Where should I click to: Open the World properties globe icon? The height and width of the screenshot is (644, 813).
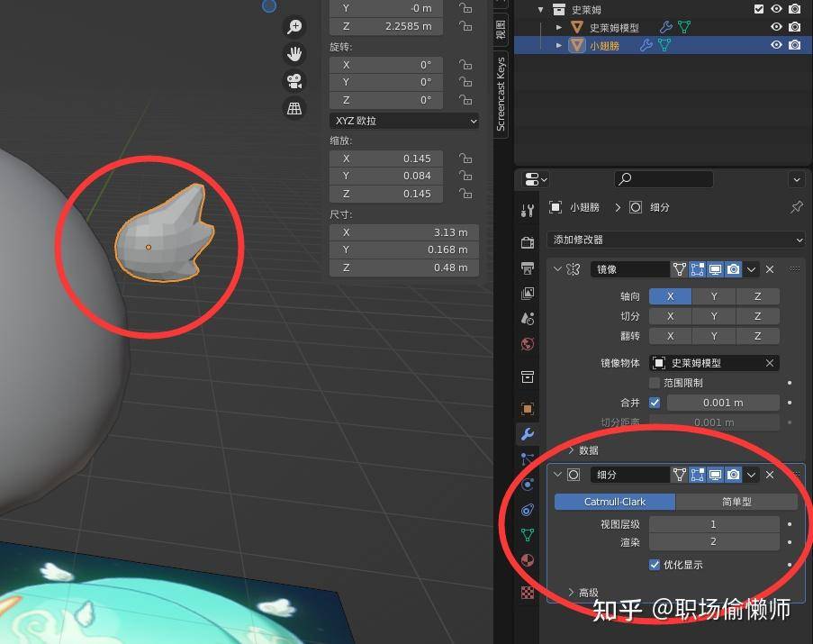point(528,344)
